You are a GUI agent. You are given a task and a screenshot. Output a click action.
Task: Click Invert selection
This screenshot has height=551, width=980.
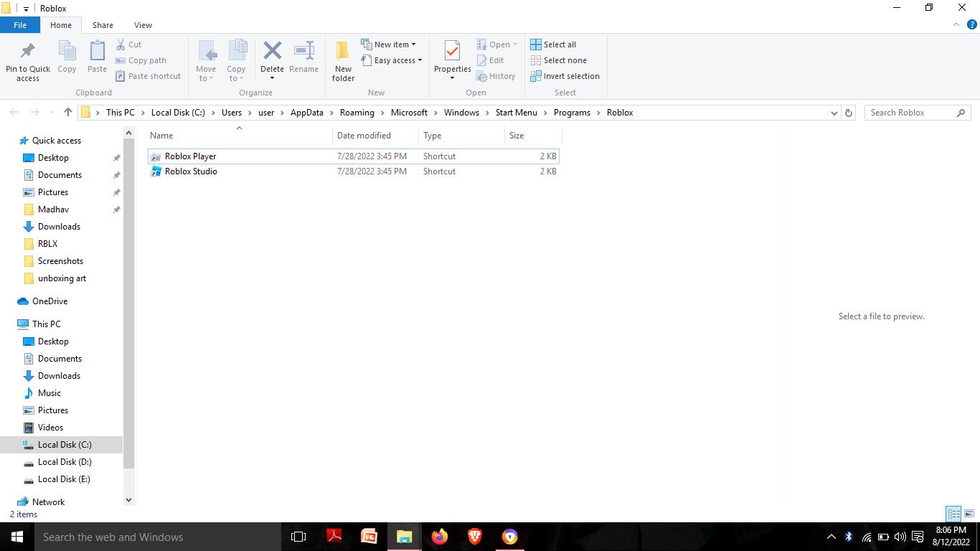click(x=565, y=76)
